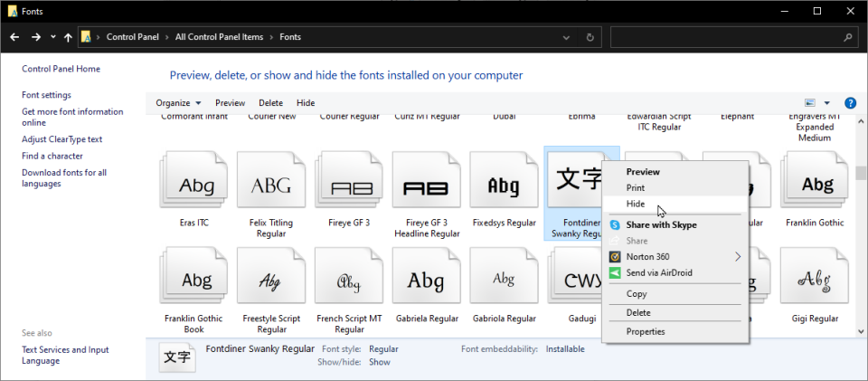Screen dimensions: 868x381
Task: Go up one level with Up arrow
Action: click(68, 37)
